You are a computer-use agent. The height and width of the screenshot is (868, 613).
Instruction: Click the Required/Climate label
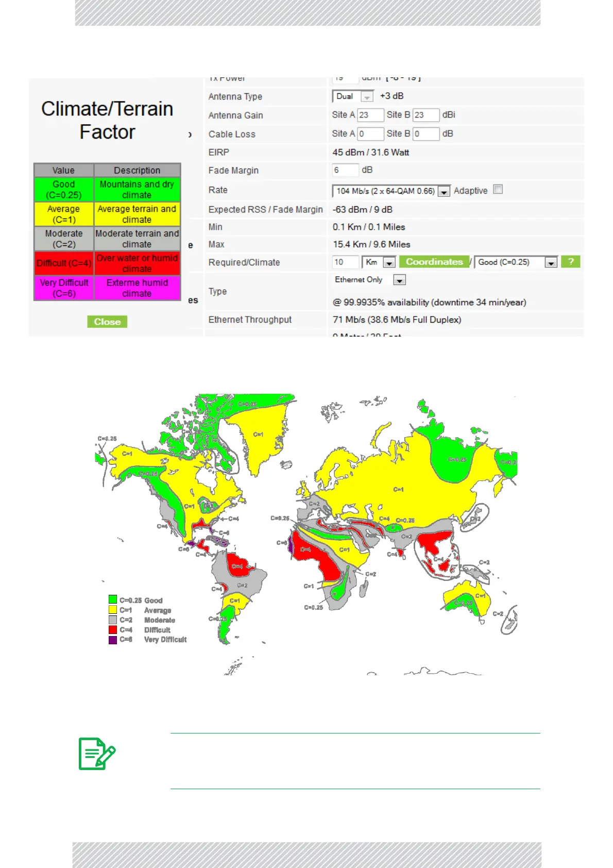coord(244,263)
